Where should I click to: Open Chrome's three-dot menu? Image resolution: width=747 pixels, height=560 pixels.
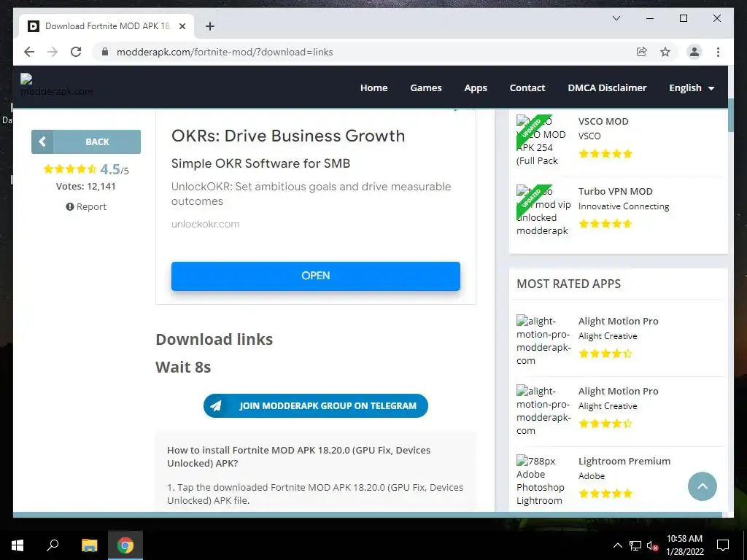(x=718, y=52)
